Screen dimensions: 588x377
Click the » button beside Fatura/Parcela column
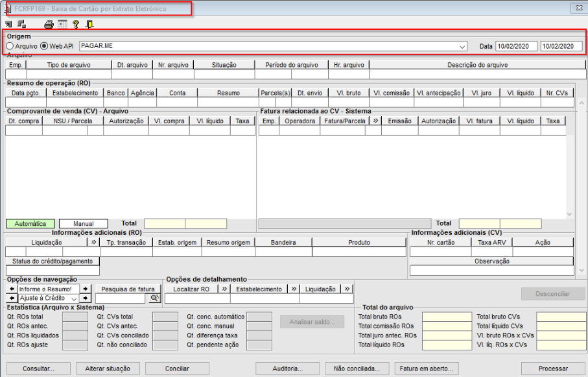pyautogui.click(x=375, y=121)
